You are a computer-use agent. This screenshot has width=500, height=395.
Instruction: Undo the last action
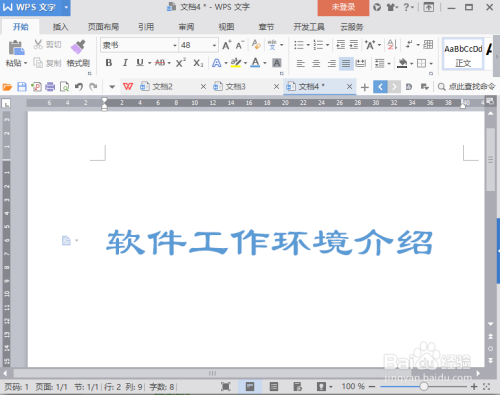click(79, 87)
